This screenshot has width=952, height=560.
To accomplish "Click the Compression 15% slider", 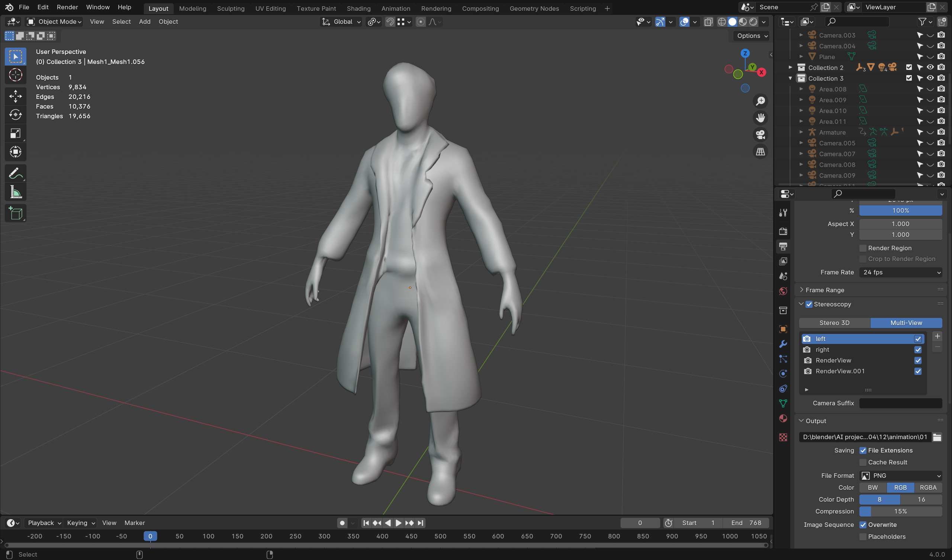I will 901,512.
